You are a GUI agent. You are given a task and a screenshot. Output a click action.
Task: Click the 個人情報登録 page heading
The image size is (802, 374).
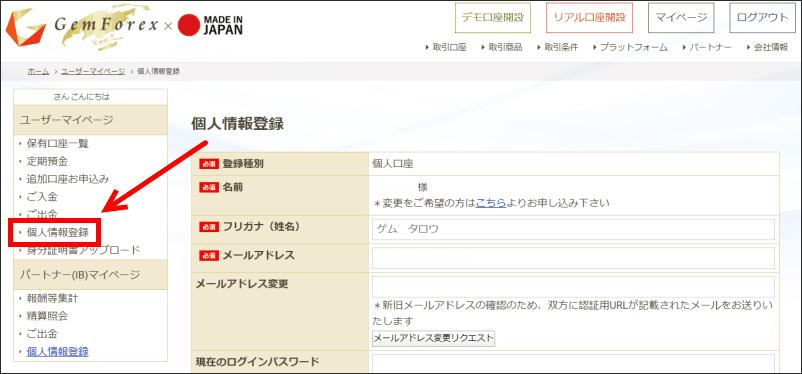(x=237, y=124)
